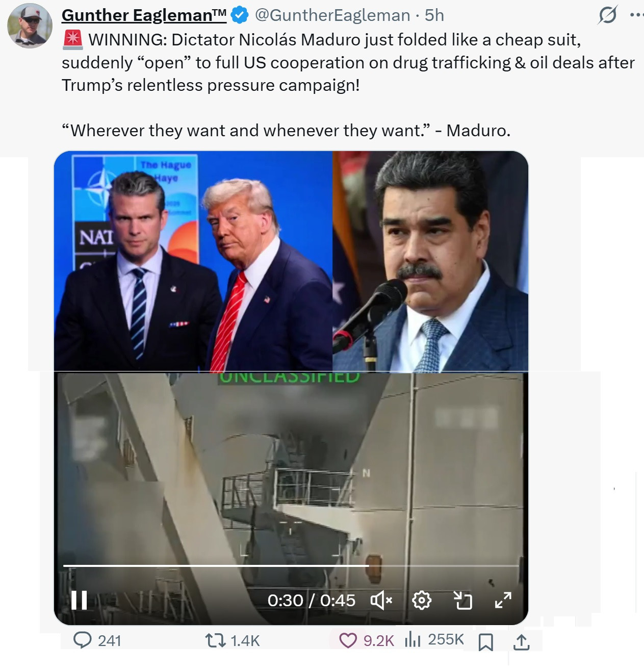Share the post
Image resolution: width=644 pixels, height=670 pixels.
521,642
